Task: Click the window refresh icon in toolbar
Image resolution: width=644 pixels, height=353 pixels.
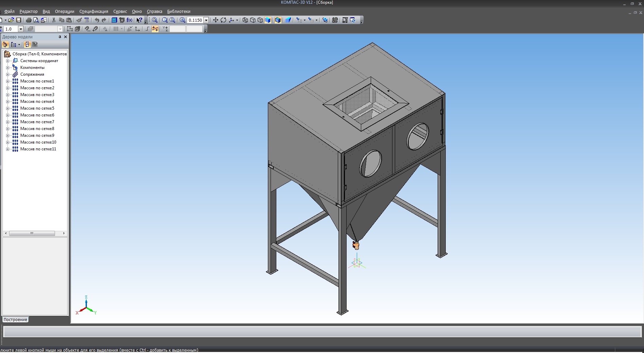Action: pyautogui.click(x=353, y=20)
